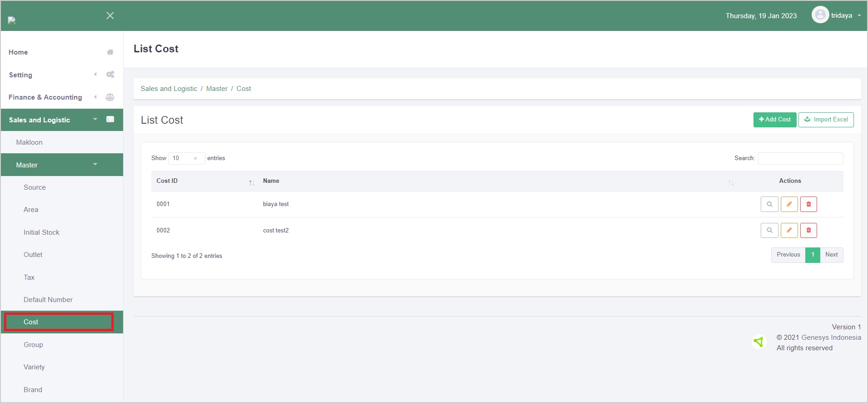Go to the Next page of results
This screenshot has height=403, width=868.
[x=831, y=255]
